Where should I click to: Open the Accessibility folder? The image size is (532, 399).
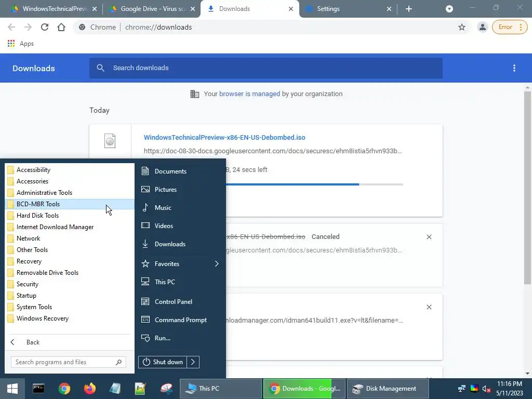[x=70, y=170]
